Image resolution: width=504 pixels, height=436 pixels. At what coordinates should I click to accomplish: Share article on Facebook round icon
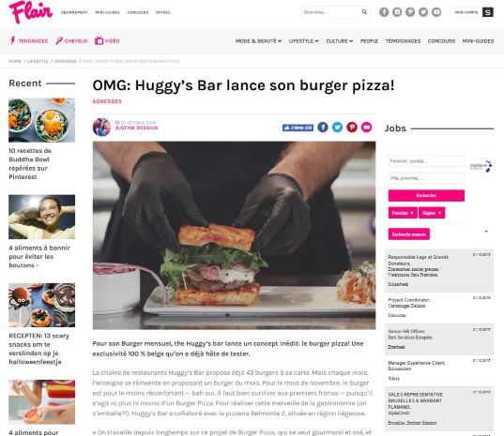tap(323, 128)
